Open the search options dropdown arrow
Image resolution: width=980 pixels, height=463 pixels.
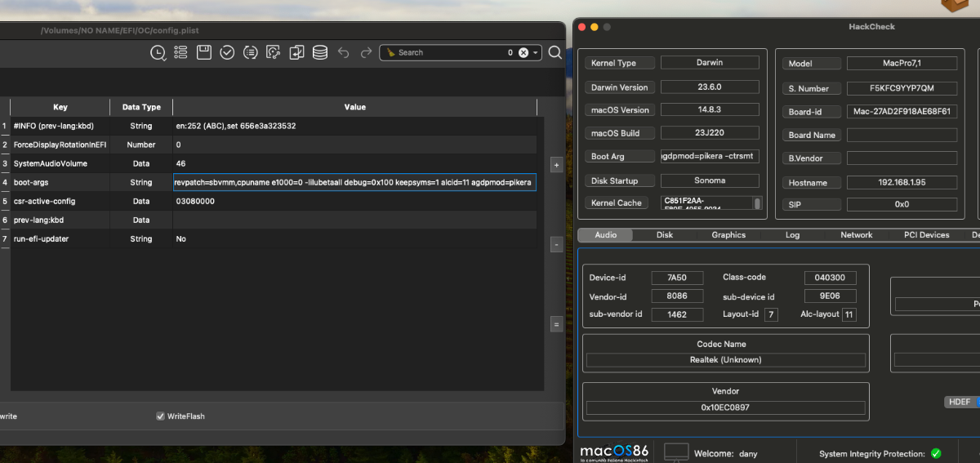click(x=536, y=52)
